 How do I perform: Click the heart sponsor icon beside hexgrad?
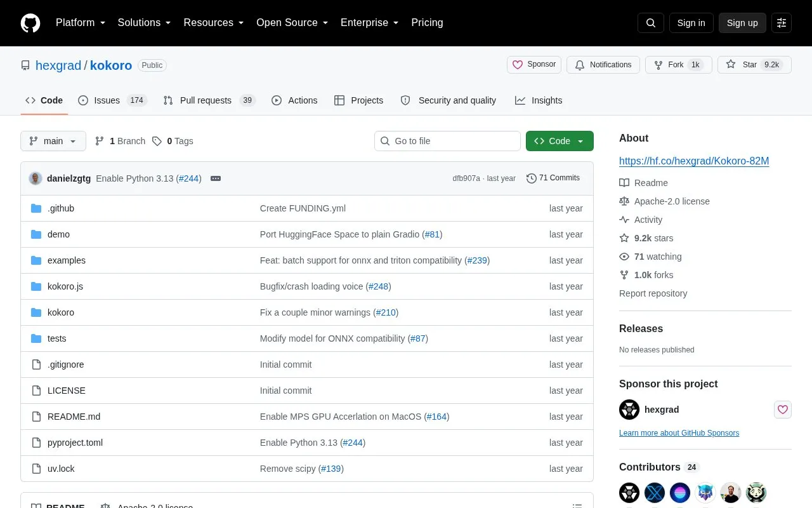tap(783, 410)
